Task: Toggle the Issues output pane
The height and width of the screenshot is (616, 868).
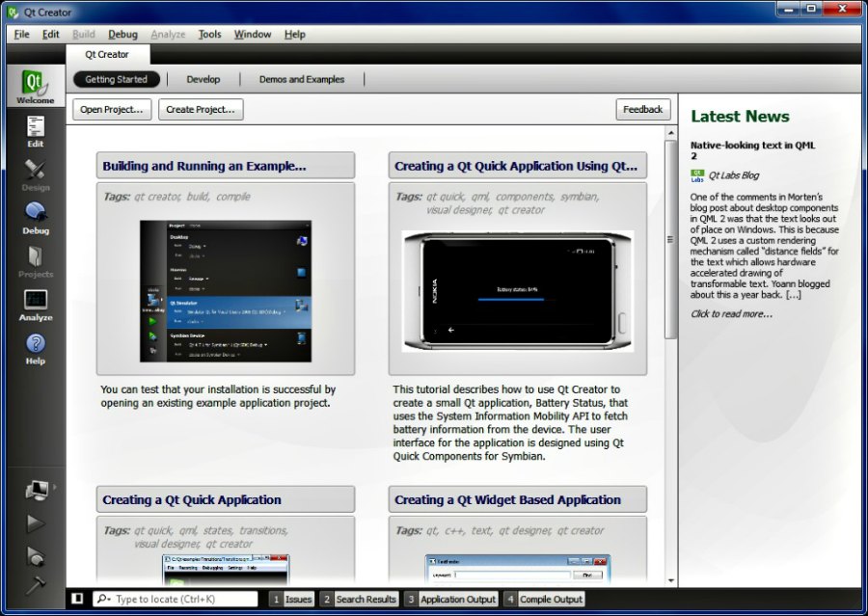Action: click(291, 599)
